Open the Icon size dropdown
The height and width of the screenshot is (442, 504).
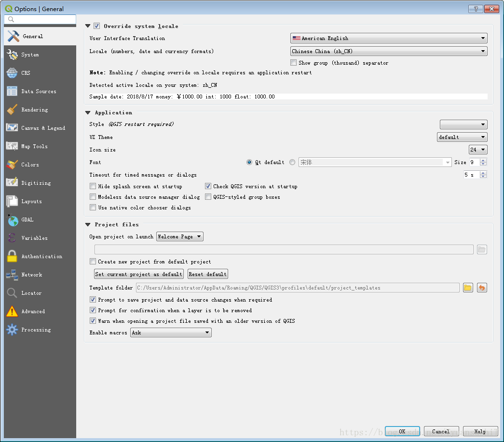coord(478,150)
